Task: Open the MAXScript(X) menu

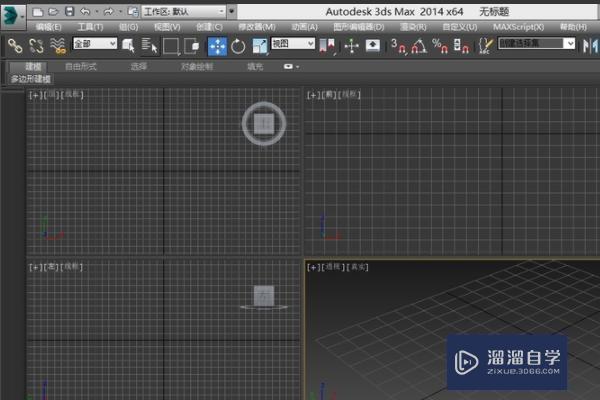Action: click(518, 27)
